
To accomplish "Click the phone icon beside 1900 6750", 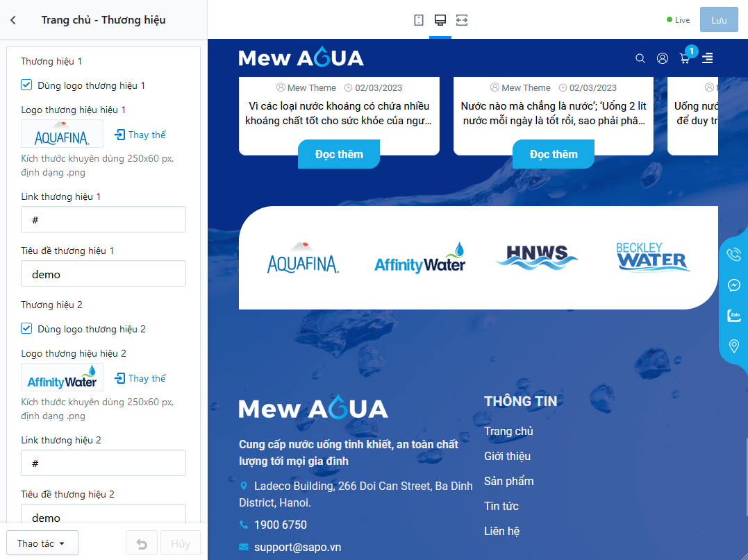I will point(244,525).
